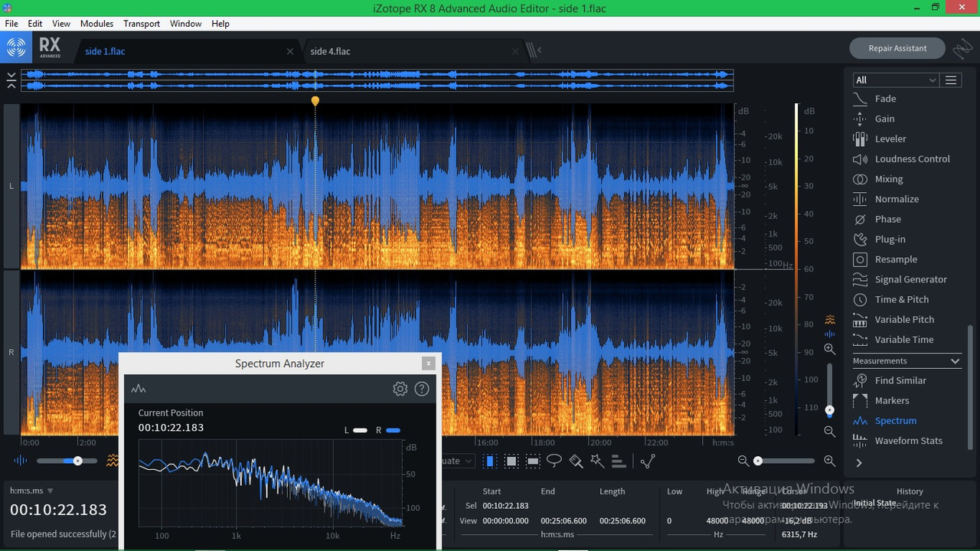Zoom in horizontally on the timeline
Screen dimensions: 980x551
pos(829,461)
